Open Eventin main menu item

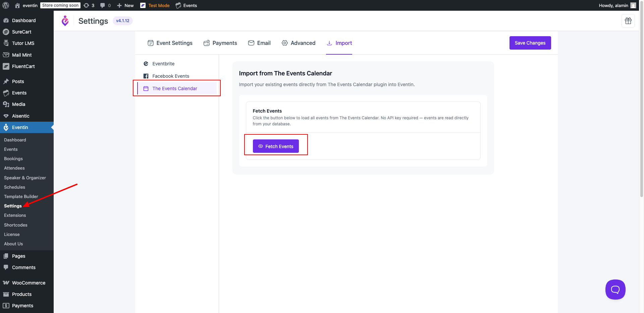click(x=27, y=127)
